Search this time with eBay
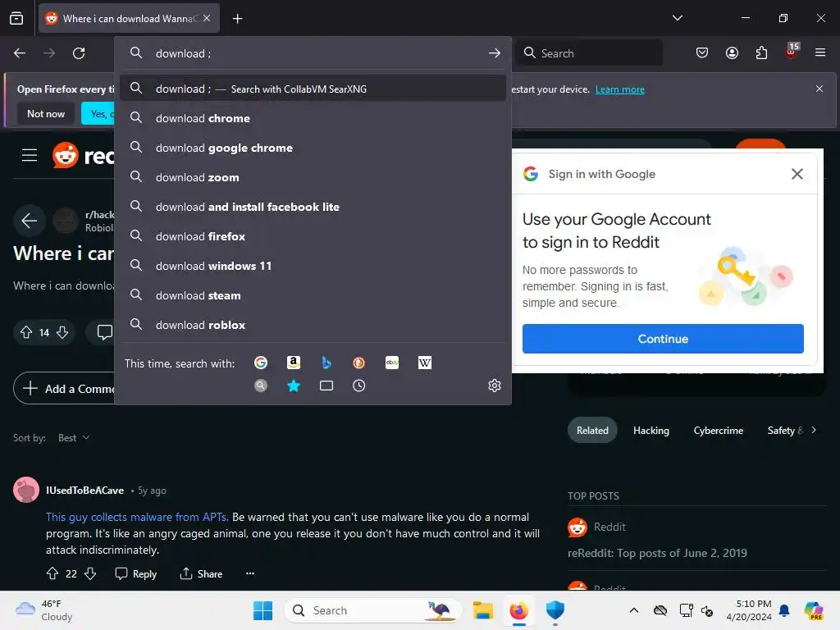Screen dimensions: 840x630 [392, 363]
